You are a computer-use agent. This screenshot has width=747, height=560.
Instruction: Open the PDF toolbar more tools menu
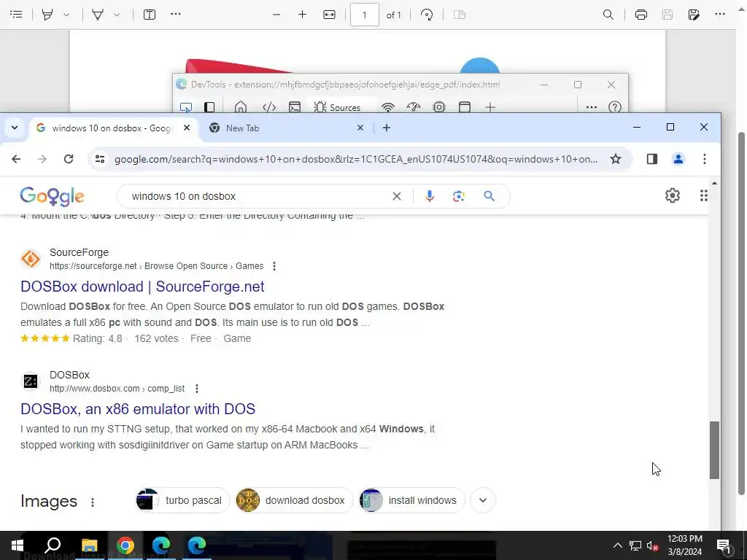pos(176,14)
